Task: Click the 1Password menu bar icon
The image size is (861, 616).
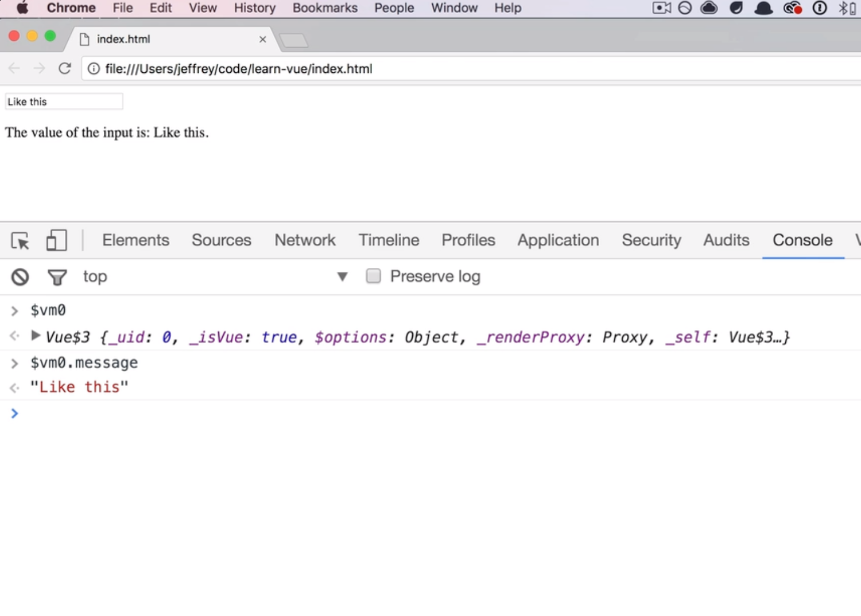Action: pyautogui.click(x=820, y=8)
